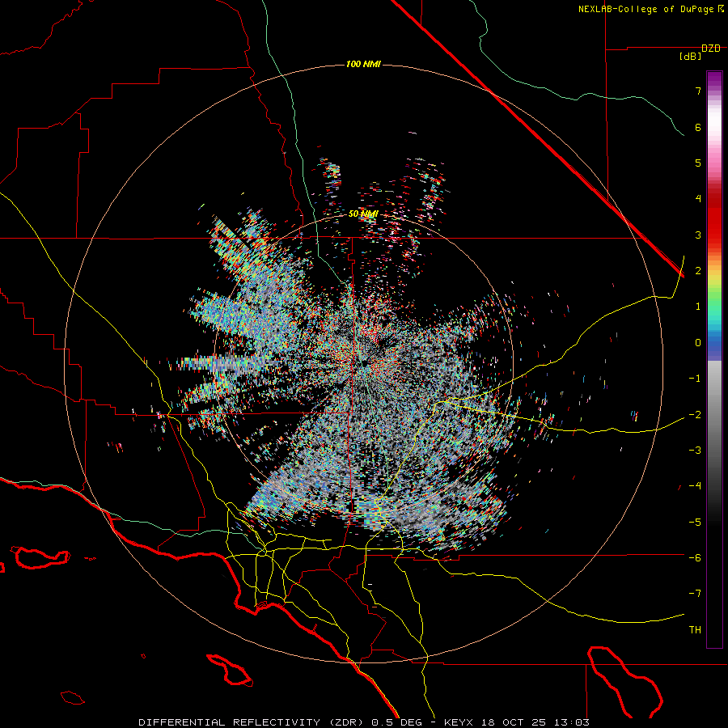
Task: Click the 4 value on the color scale
Action: click(698, 199)
